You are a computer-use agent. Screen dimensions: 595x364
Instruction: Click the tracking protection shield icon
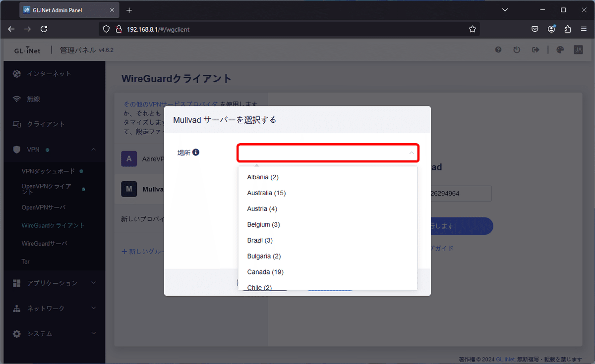tap(106, 29)
